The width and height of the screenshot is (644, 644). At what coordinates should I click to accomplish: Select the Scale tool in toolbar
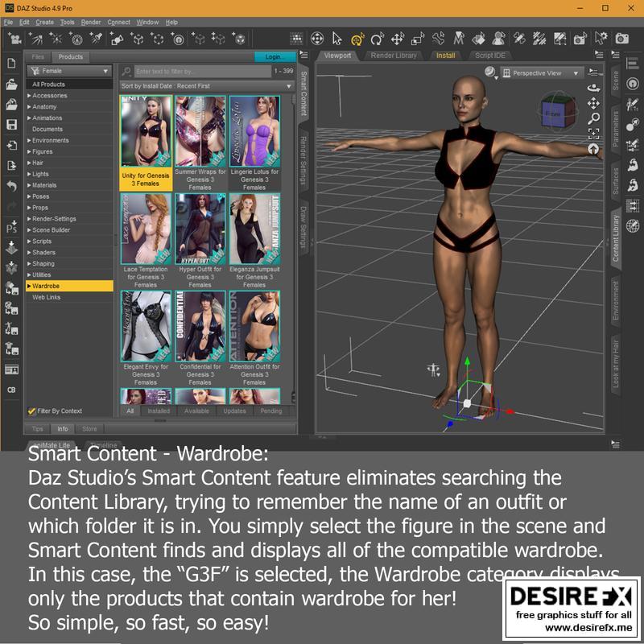pos(417,39)
